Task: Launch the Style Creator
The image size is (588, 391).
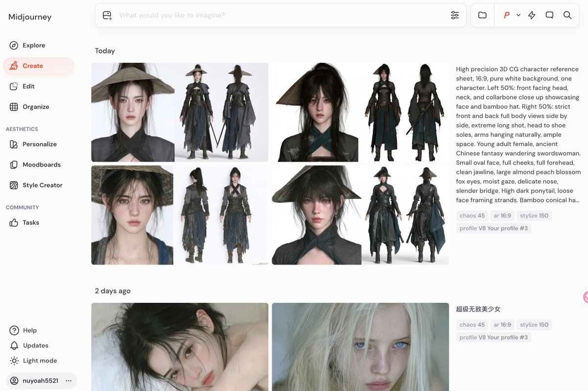Action: tap(42, 185)
